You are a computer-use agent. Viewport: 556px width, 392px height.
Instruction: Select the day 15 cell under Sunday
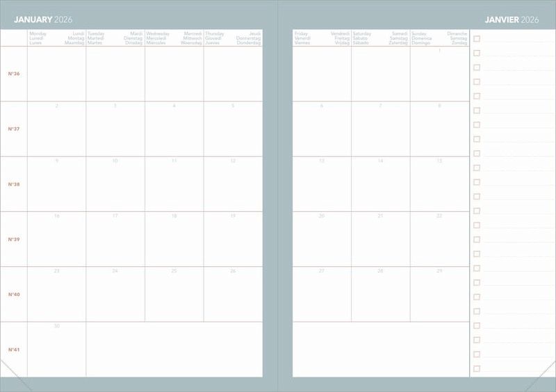440,184
